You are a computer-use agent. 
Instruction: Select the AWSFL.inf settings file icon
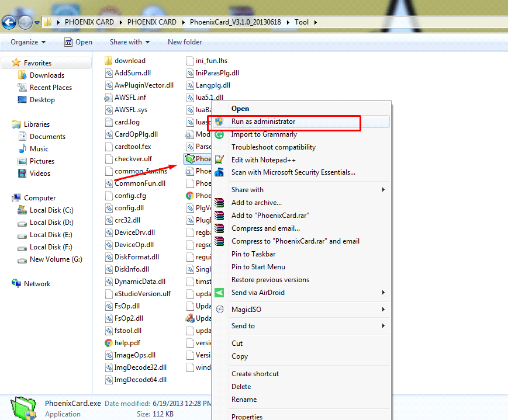point(109,98)
